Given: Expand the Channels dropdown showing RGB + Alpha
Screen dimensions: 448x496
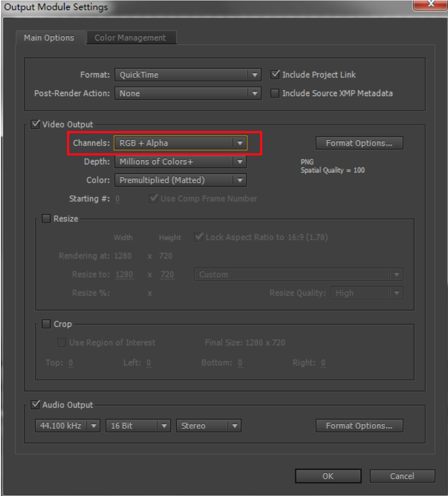Looking at the screenshot, I should click(180, 143).
